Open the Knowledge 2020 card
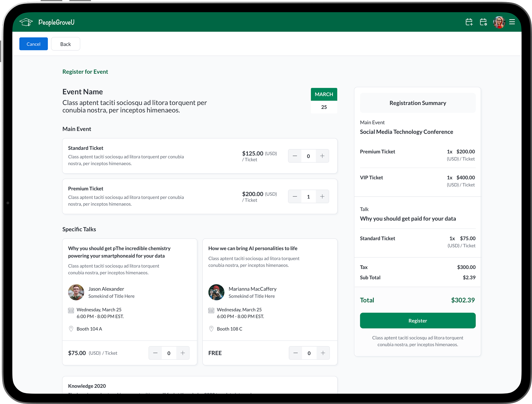 [x=200, y=386]
